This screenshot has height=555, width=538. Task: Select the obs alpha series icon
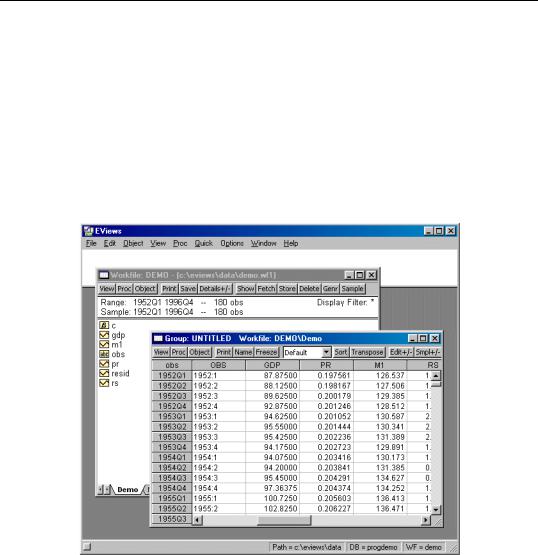point(104,354)
